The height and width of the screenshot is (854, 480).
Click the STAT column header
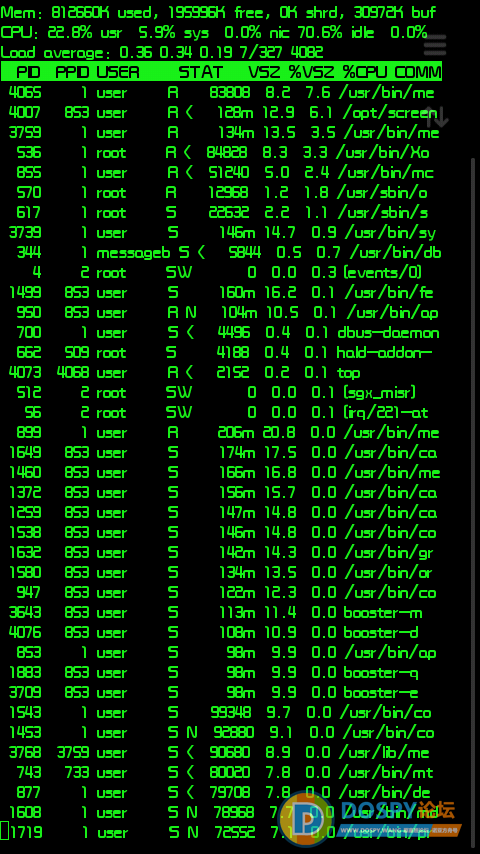click(200, 72)
